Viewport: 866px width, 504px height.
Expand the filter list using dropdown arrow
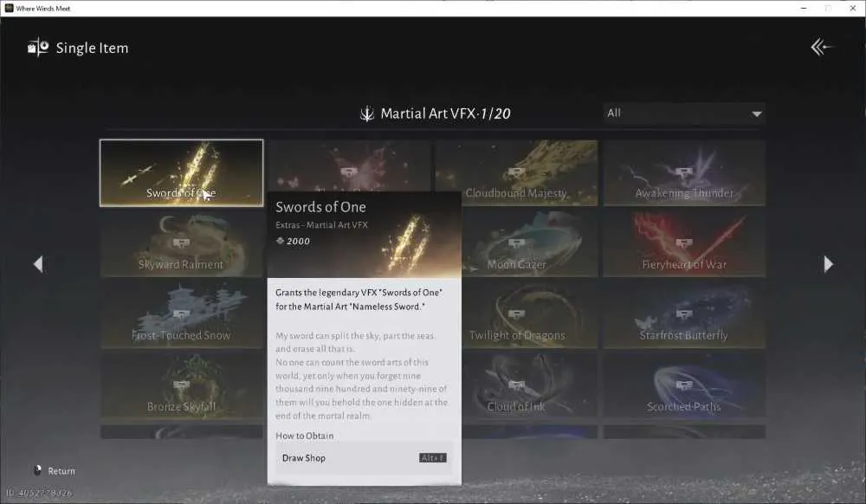click(x=757, y=113)
